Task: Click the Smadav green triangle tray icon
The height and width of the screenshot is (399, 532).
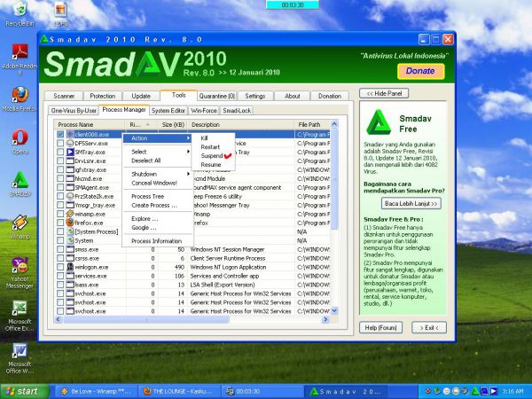Action: tap(475, 391)
